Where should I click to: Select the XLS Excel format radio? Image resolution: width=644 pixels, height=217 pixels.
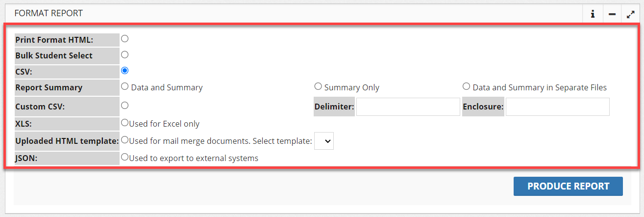pyautogui.click(x=125, y=123)
